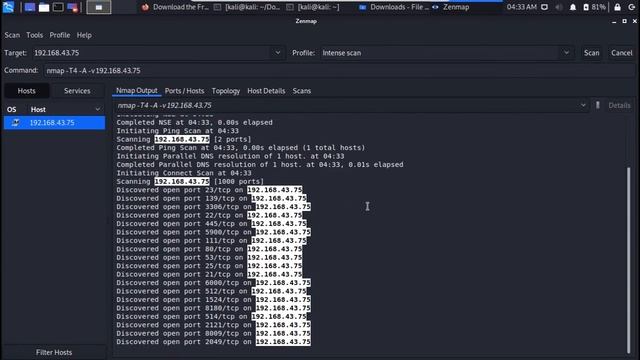
Task: Click the output highlight icon beside Details
Action: click(x=598, y=105)
